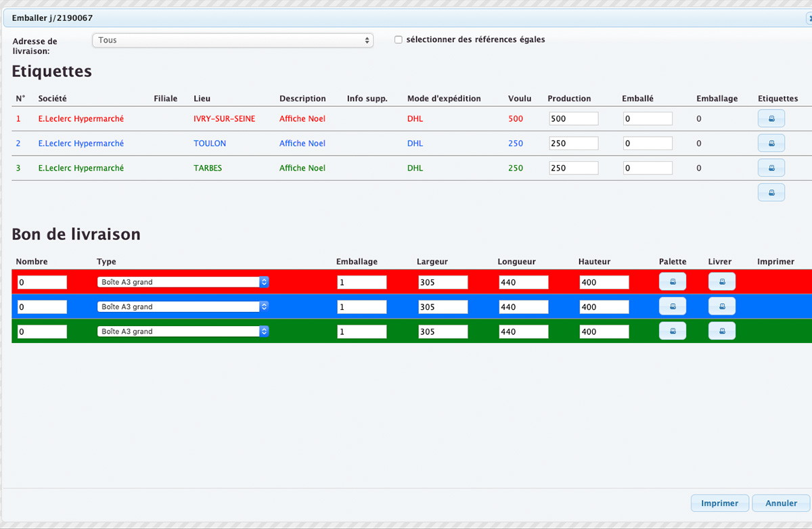Open Type selector in green row
The height and width of the screenshot is (529, 812).
[x=183, y=331]
